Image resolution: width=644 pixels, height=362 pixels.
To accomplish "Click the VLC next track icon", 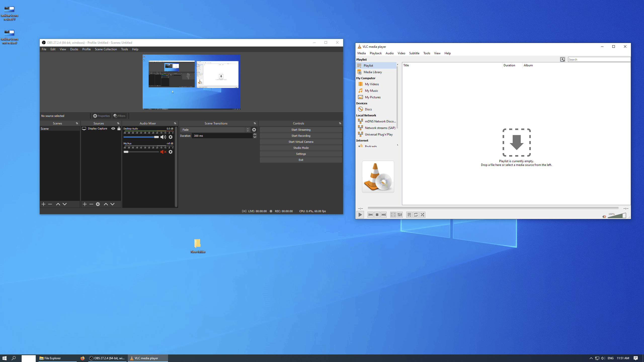I will pos(383,214).
